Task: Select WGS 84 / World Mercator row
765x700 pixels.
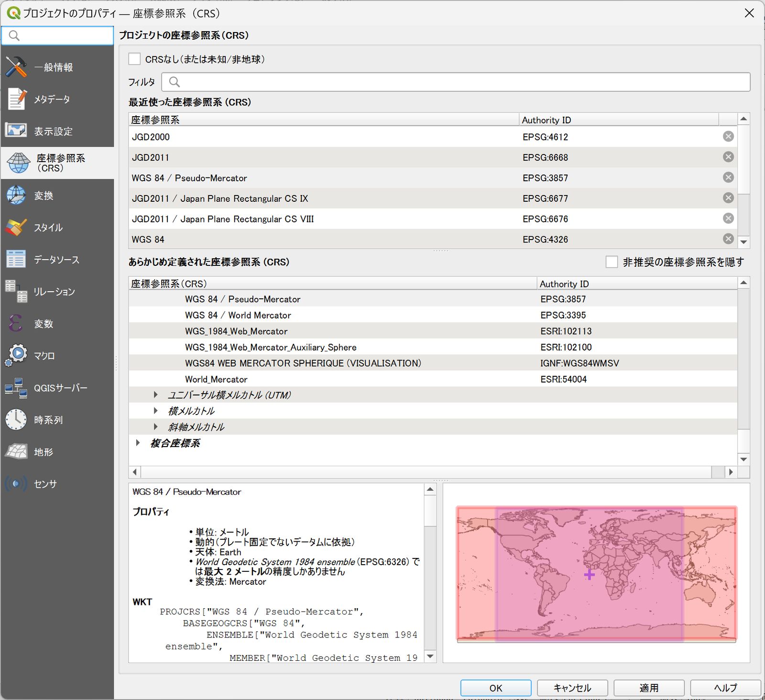Action: 433,315
